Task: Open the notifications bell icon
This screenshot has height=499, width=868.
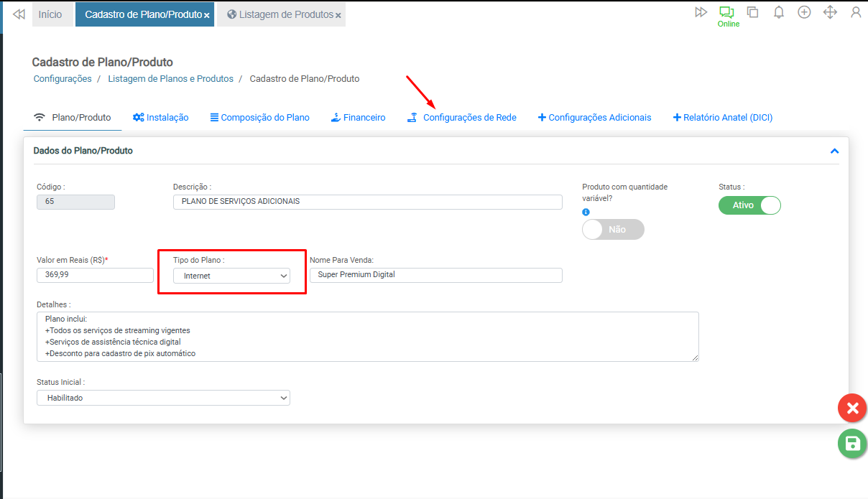Action: click(x=778, y=12)
